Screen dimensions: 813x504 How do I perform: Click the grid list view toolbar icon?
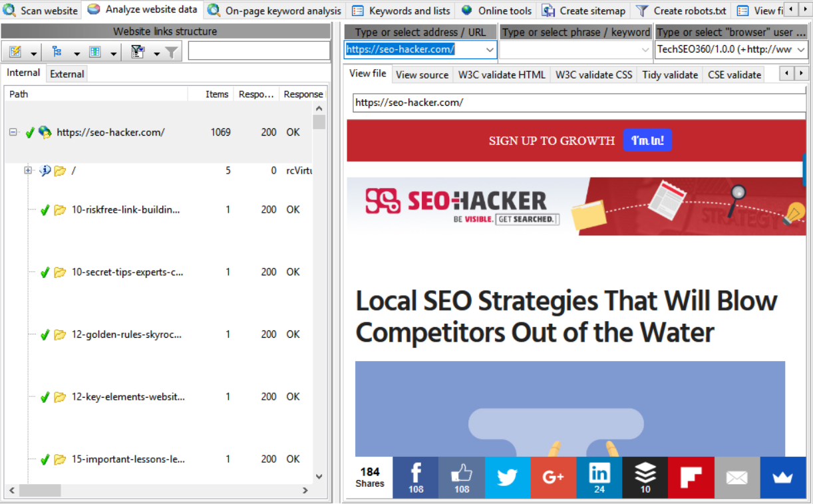point(94,52)
